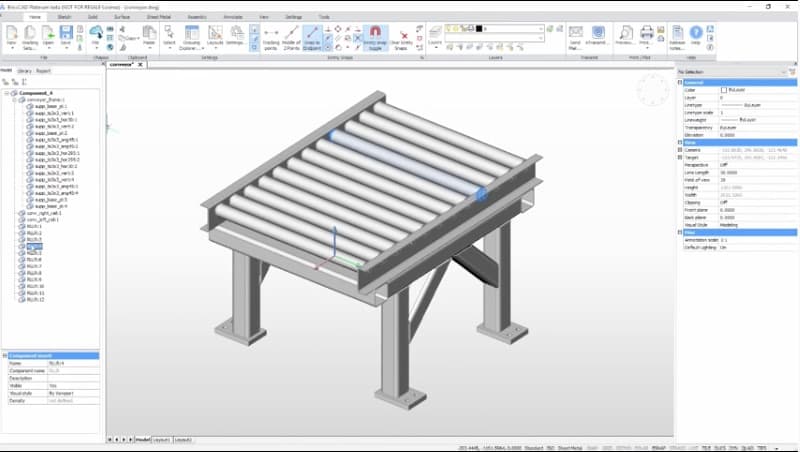Open the Drawing Explorer icon
The height and width of the screenshot is (452, 800).
(x=192, y=33)
